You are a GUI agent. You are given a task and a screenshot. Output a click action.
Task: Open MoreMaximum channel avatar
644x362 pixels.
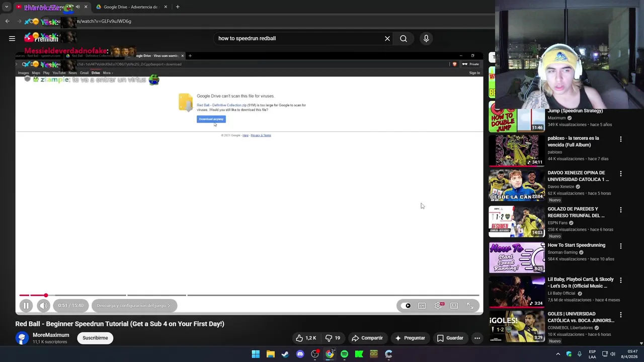(x=22, y=338)
